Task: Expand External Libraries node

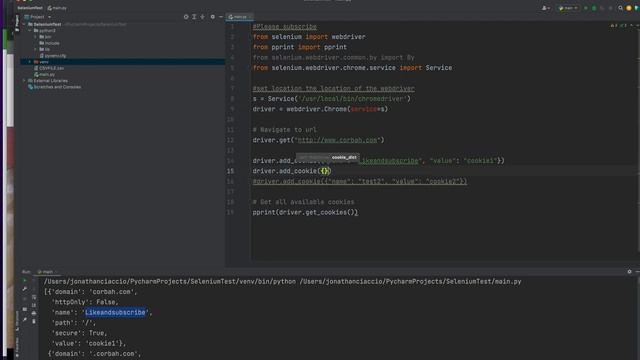Action: click(x=24, y=80)
